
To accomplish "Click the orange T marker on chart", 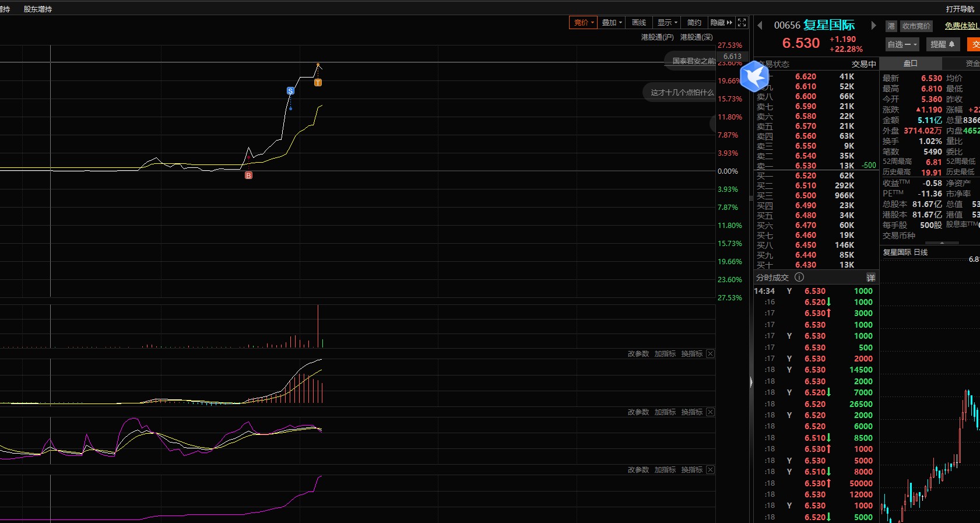I will [318, 83].
